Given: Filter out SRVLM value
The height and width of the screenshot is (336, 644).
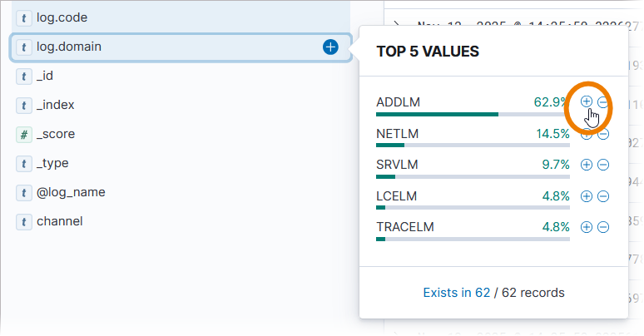Looking at the screenshot, I should [603, 165].
